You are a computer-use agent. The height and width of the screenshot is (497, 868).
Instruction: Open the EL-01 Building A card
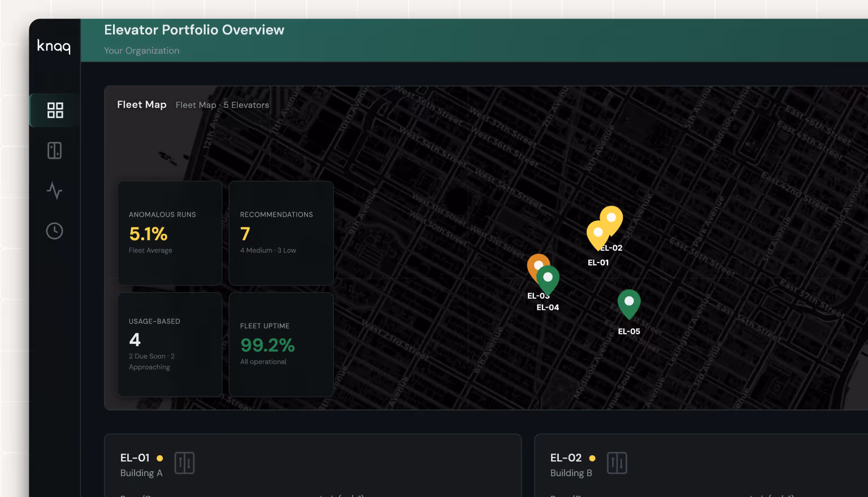pos(313,465)
